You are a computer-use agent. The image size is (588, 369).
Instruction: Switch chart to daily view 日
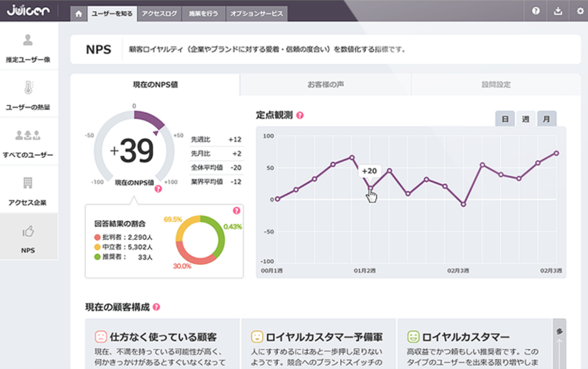505,119
